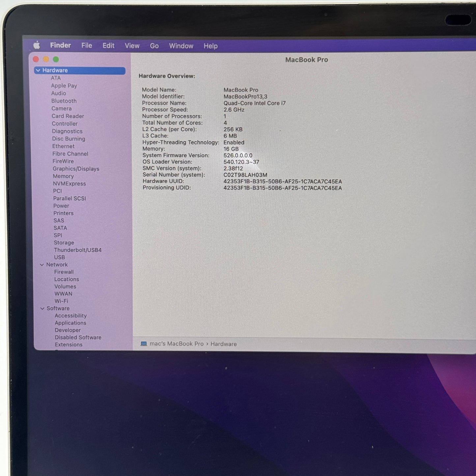Collapse the Network section chevron
The width and height of the screenshot is (476, 476).
[x=42, y=265]
